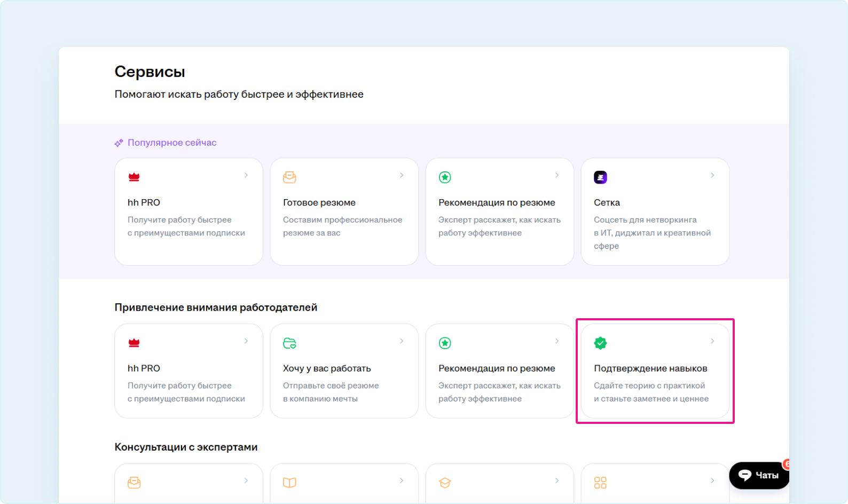
Task: Click the Привлечение внимания работодателей heading
Action: pos(216,308)
